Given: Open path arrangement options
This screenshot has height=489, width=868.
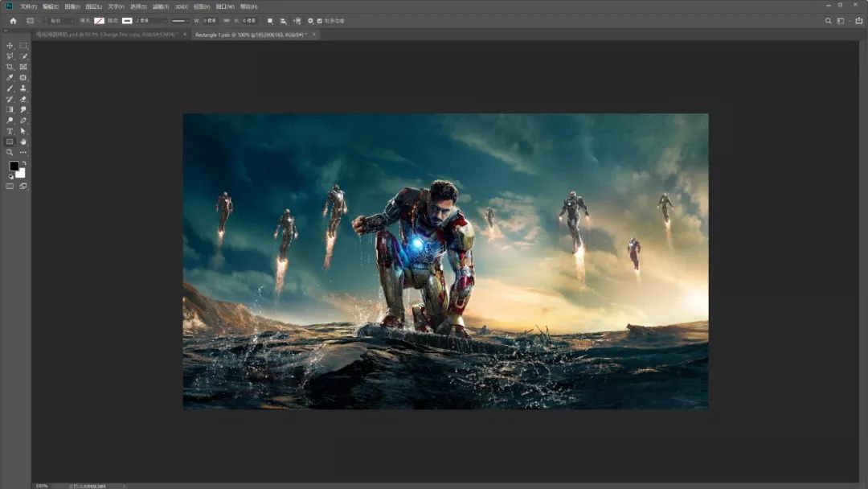Looking at the screenshot, I should (297, 21).
